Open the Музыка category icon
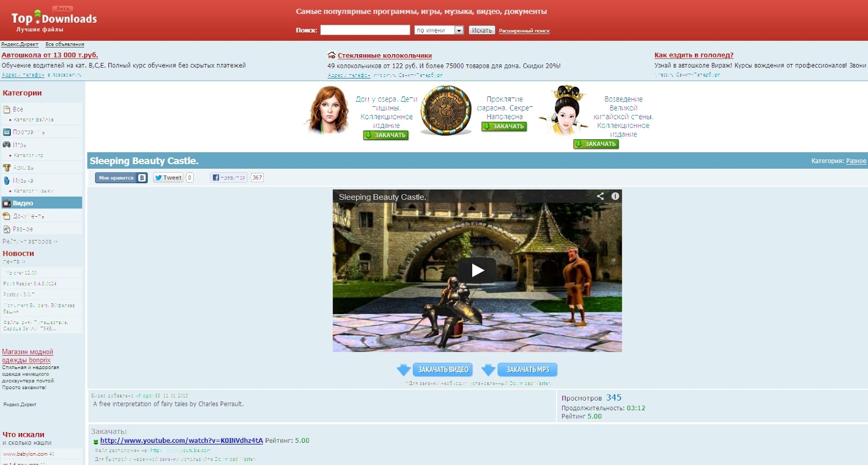The height and width of the screenshot is (465, 868). point(7,180)
